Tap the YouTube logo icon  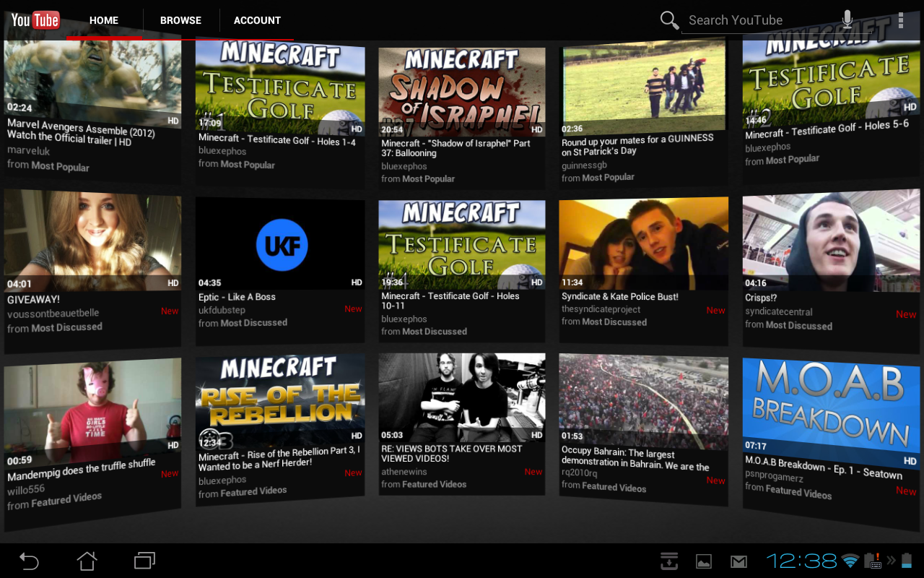click(x=35, y=20)
